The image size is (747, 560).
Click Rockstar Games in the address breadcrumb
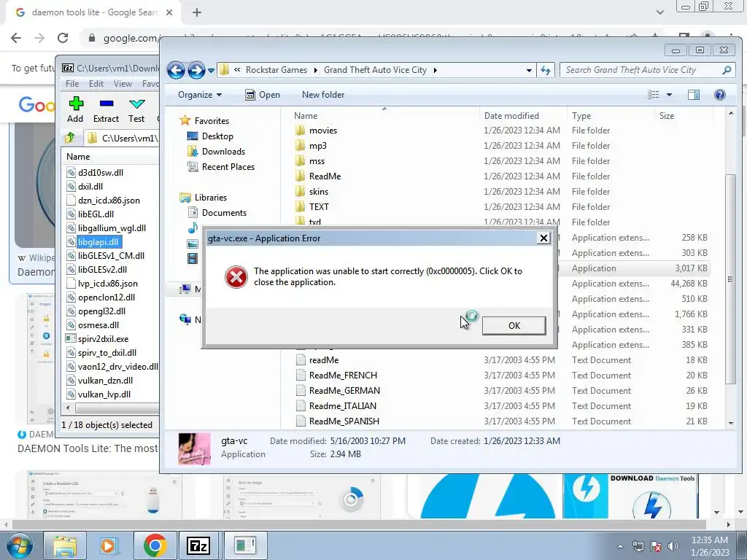point(276,70)
